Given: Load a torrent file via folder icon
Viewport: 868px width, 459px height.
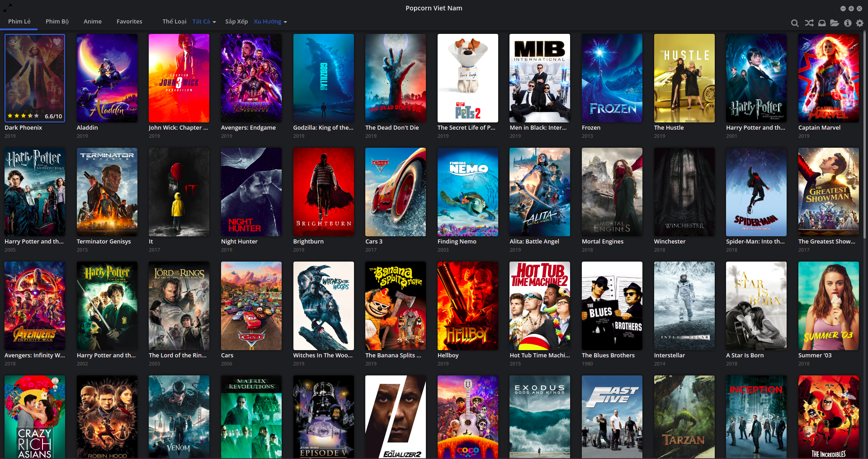Looking at the screenshot, I should pyautogui.click(x=835, y=23).
